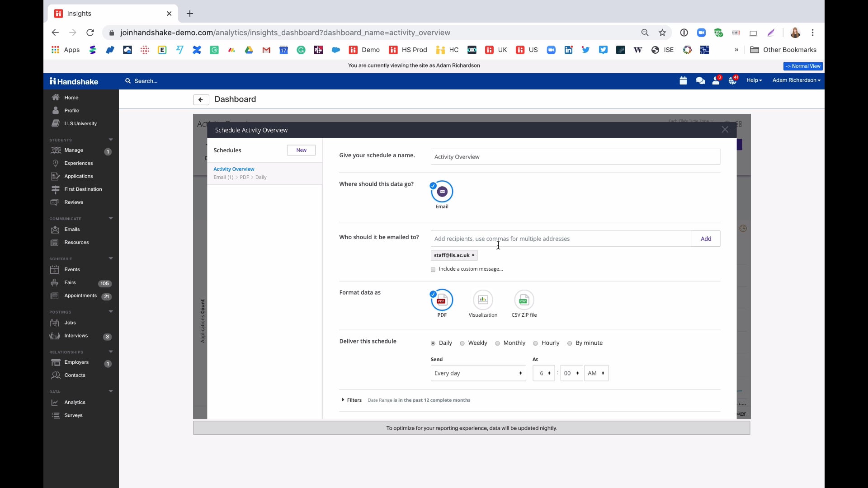Click the Handshake search box
Image resolution: width=868 pixels, height=488 pixels.
tap(146, 81)
